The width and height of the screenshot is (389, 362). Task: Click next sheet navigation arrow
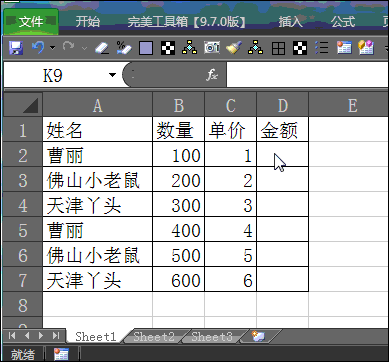(x=41, y=335)
